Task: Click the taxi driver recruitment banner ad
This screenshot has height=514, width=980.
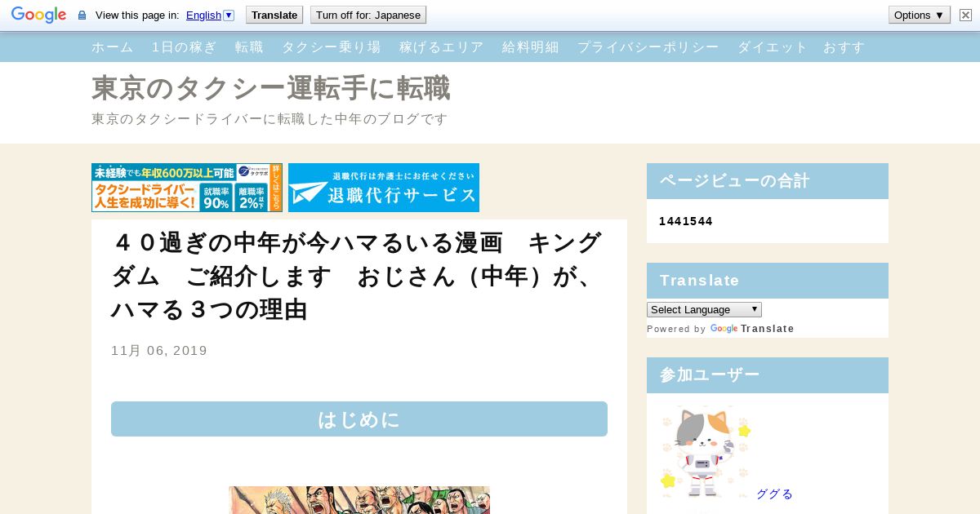Action: 187,188
